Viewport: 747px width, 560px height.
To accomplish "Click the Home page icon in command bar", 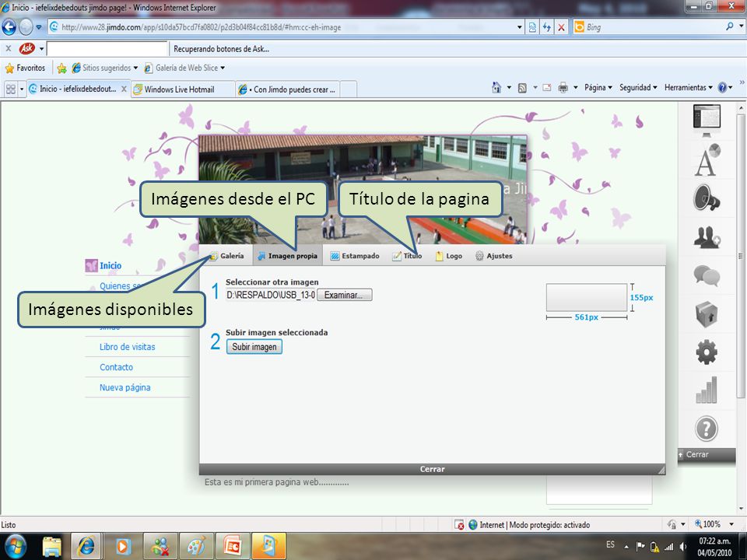I will [x=496, y=88].
